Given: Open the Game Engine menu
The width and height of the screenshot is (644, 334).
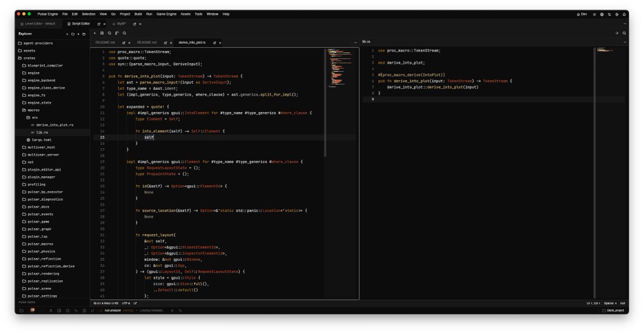Looking at the screenshot, I should (x=166, y=14).
